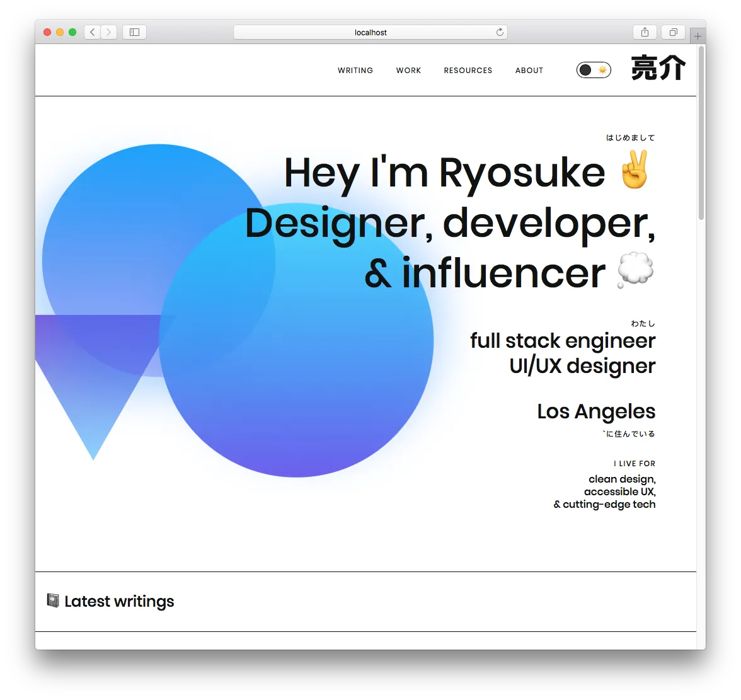The image size is (741, 700).
Task: Click inside the localhost address bar
Action: 370,32
